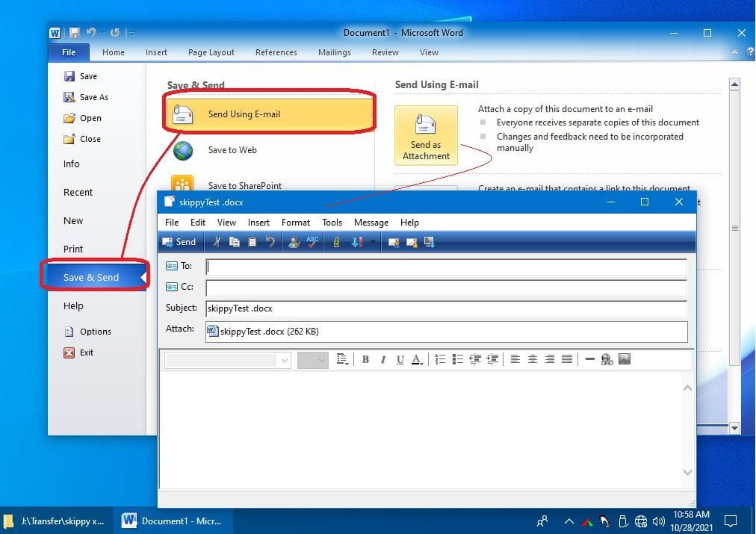
Task: Toggle Bold formatting in the message editor
Action: click(365, 359)
